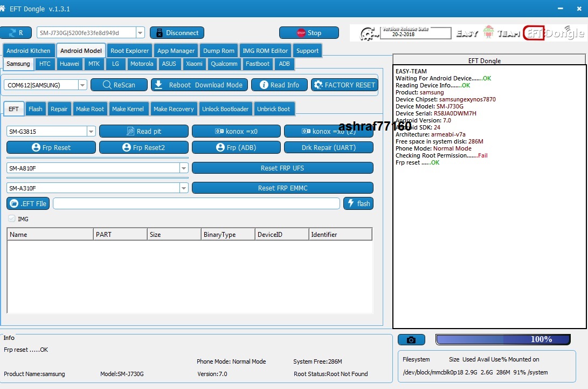Select the Motorola brand tab
Image resolution: width=588 pixels, height=389 pixels.
pyautogui.click(x=142, y=64)
